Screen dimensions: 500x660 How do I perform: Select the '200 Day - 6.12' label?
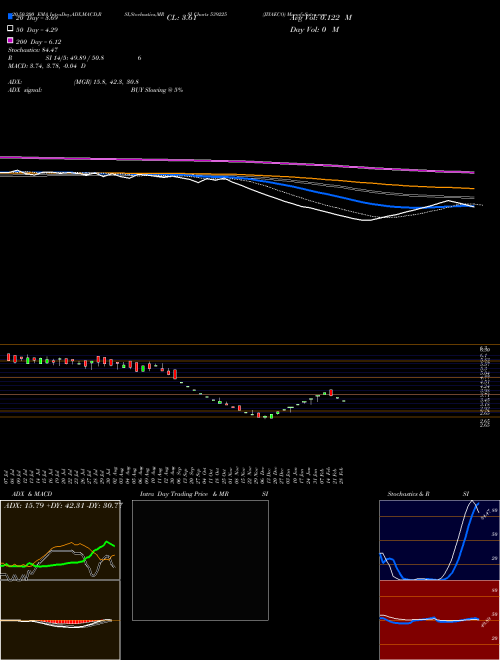point(38,42)
